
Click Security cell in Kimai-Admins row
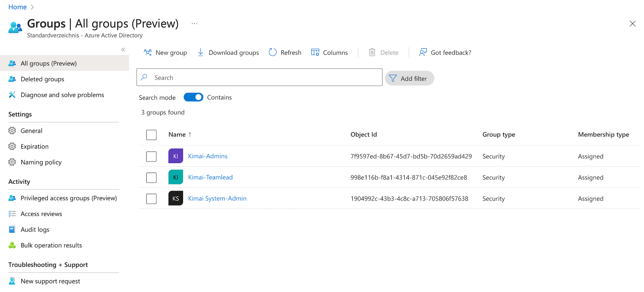click(493, 156)
